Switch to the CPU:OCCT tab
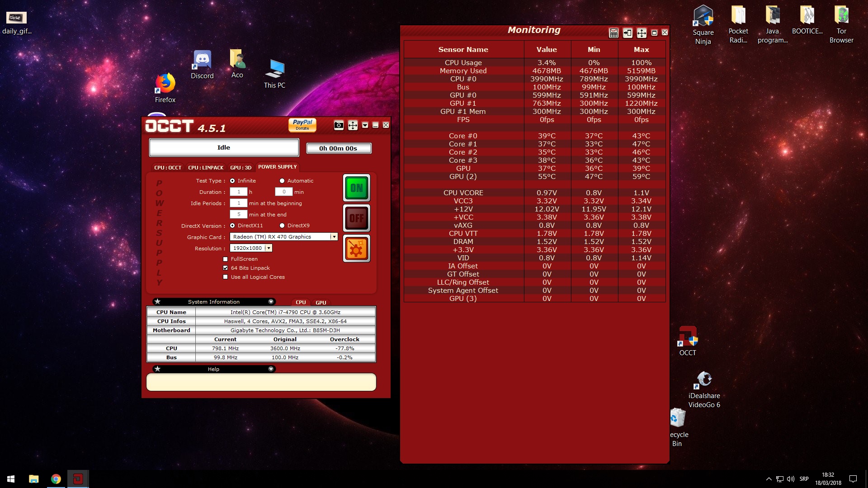 coord(168,168)
